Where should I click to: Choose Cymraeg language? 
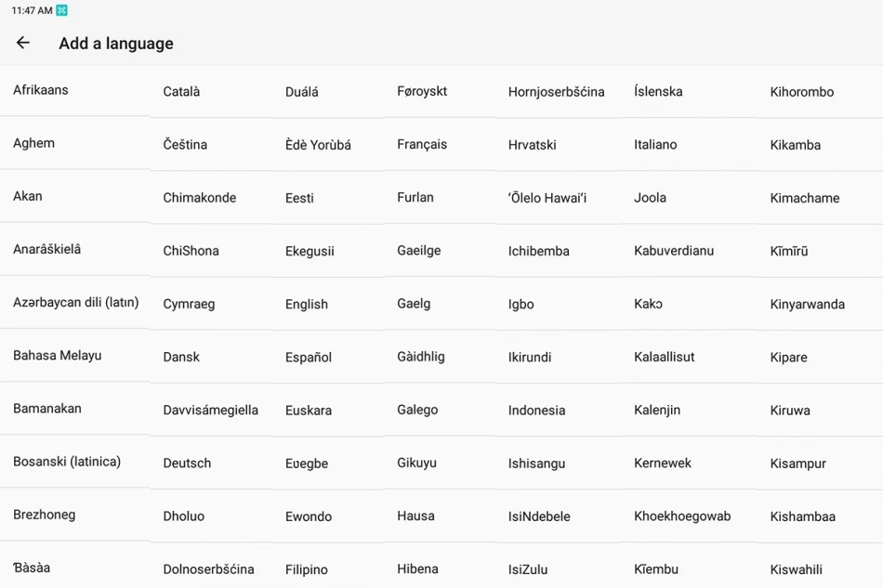tap(189, 304)
